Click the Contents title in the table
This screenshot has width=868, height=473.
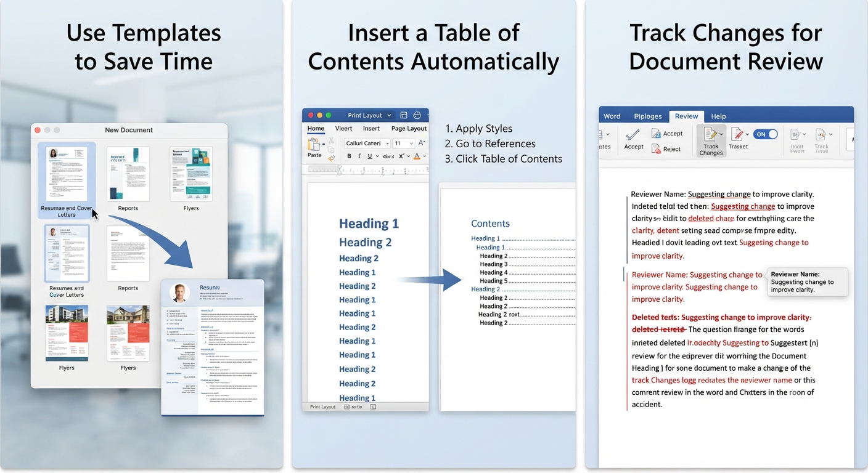(490, 224)
